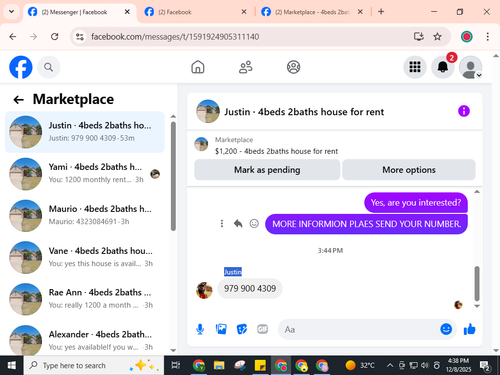
Task: Choose a sticker from the sticker icon
Action: pyautogui.click(x=242, y=329)
